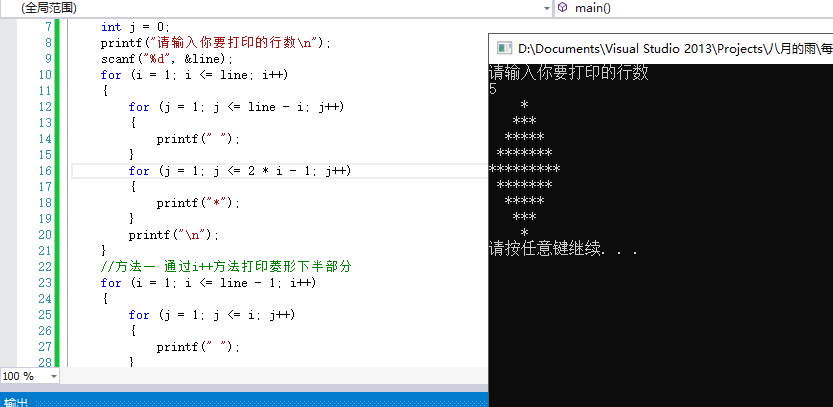Click code "for (i = 1; i <= line - 1; i++)"
The height and width of the screenshot is (407, 833).
pos(208,283)
